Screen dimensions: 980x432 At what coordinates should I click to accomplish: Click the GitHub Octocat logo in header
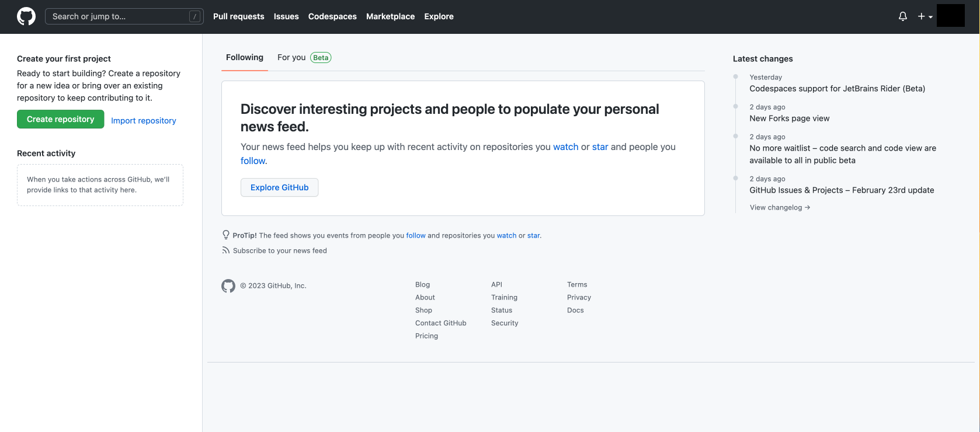click(26, 16)
